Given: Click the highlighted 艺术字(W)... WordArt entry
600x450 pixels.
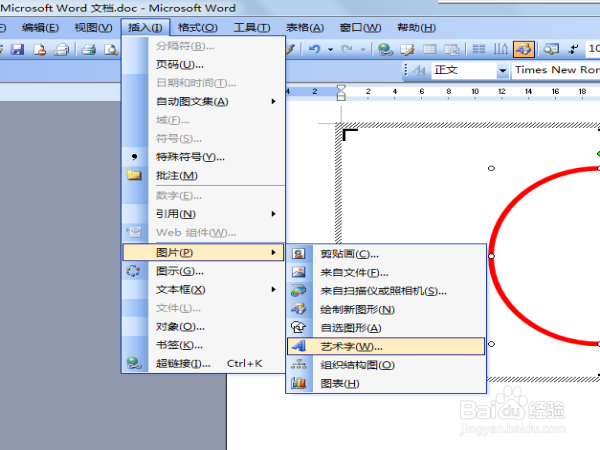Looking at the screenshot, I should 386,346.
